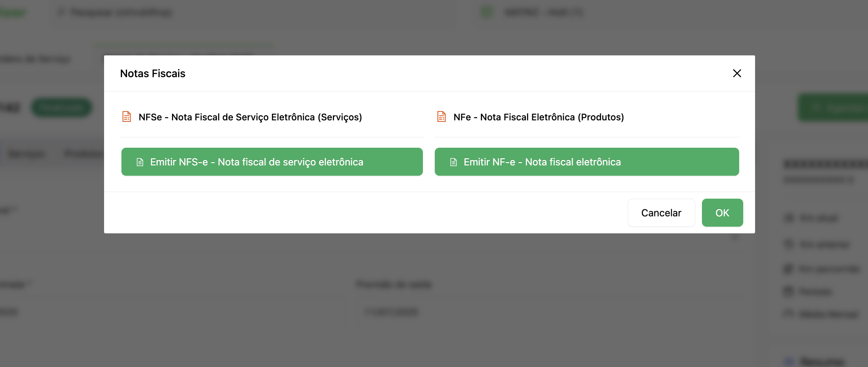
Task: Click the topmost icon in the right sidebar
Action: click(789, 218)
